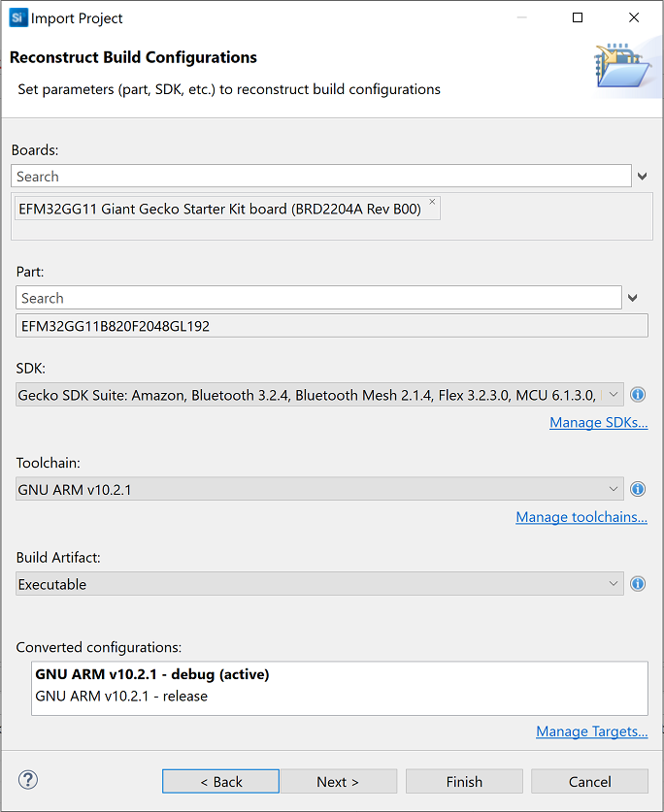Image resolution: width=664 pixels, height=812 pixels.
Task: Click the Manage toolchains link
Action: [581, 517]
